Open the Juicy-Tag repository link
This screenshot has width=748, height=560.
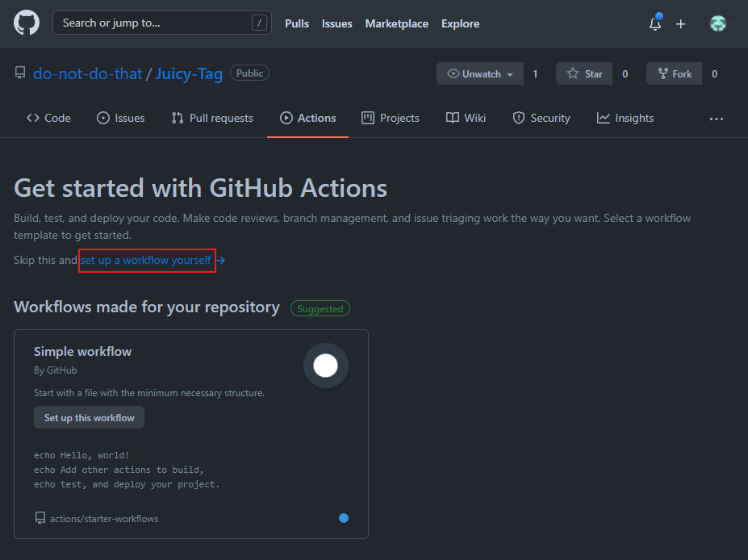189,73
